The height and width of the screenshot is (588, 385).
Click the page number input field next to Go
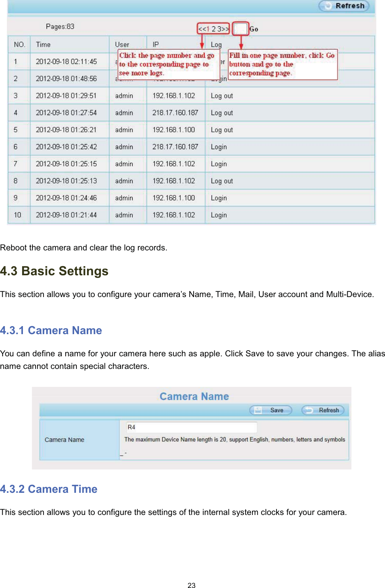tap(241, 29)
